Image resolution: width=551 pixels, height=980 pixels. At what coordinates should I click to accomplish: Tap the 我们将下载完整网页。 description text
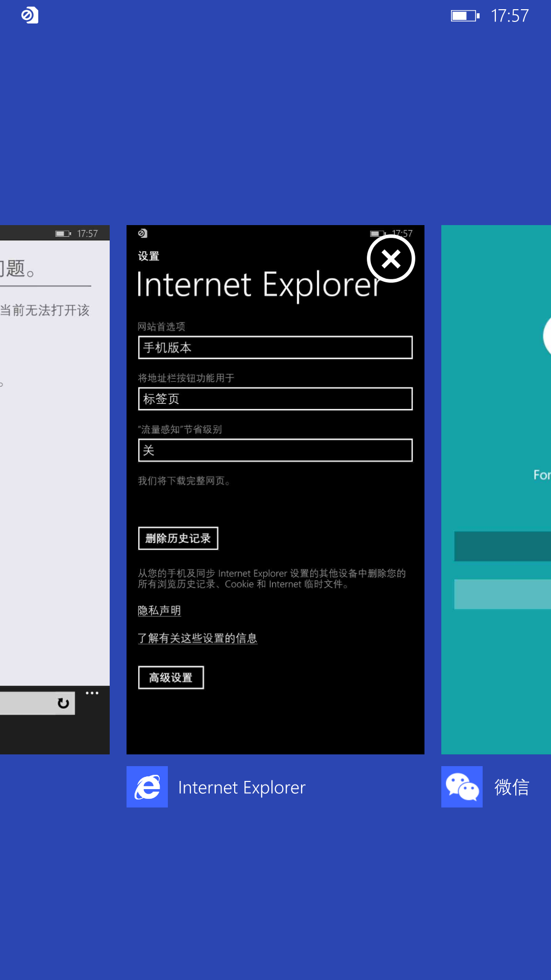coord(184,481)
